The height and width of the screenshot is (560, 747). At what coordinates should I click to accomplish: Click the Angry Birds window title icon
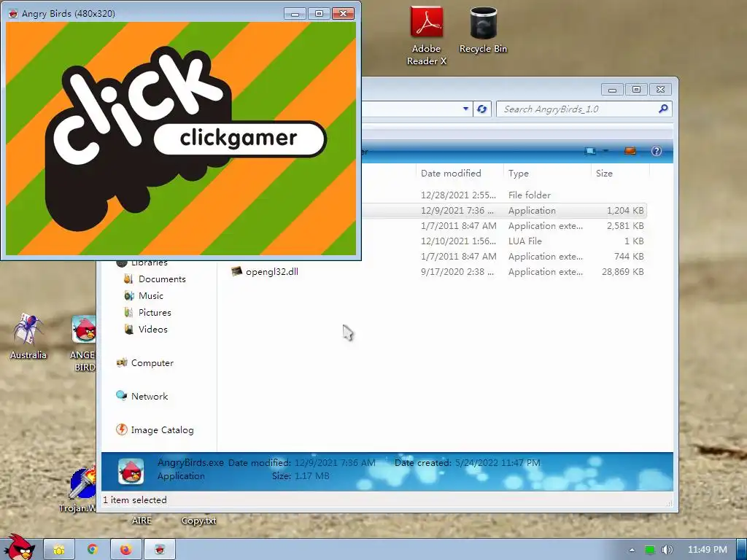click(13, 13)
